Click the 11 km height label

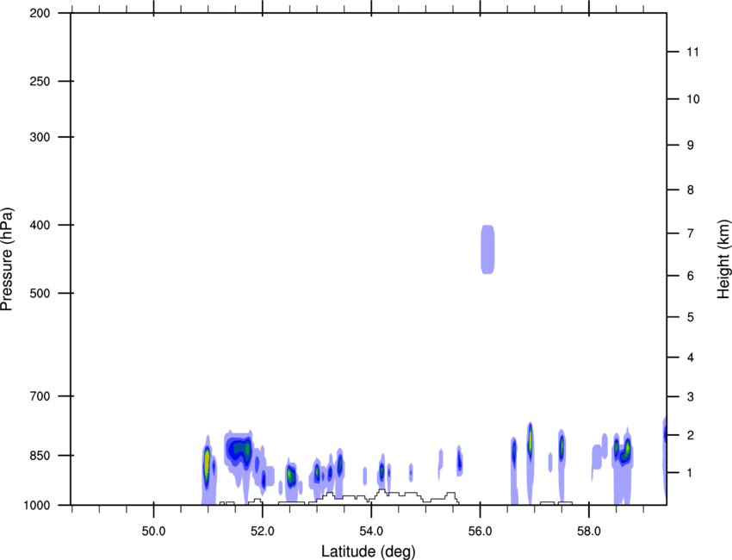(x=692, y=52)
